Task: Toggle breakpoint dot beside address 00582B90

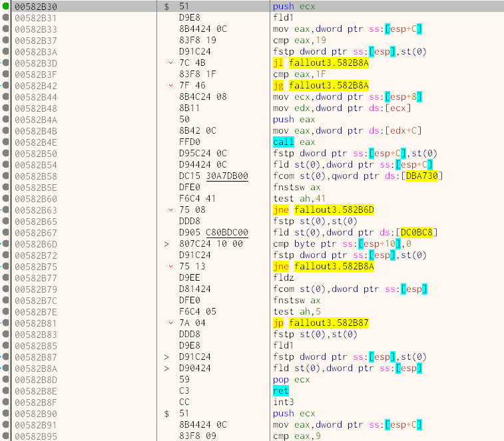Action: pos(5,413)
